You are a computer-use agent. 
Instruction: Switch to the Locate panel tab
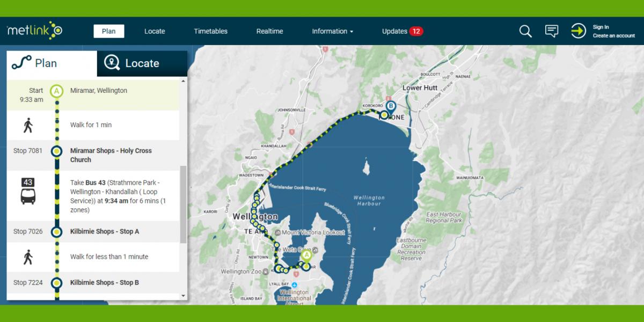(x=142, y=63)
